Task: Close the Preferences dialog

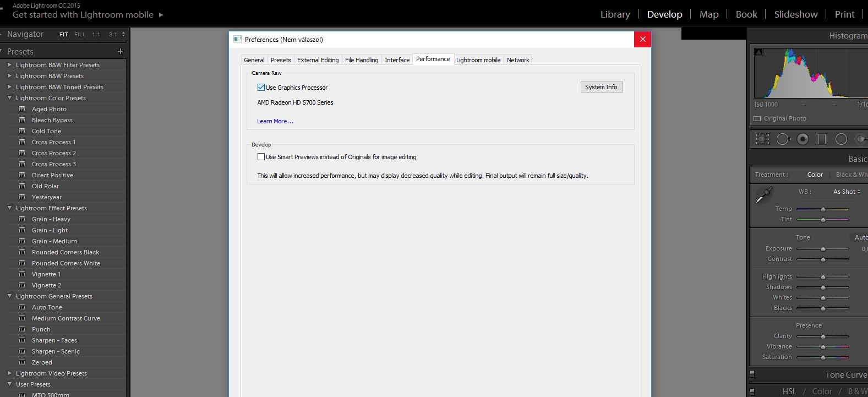Action: pyautogui.click(x=642, y=39)
